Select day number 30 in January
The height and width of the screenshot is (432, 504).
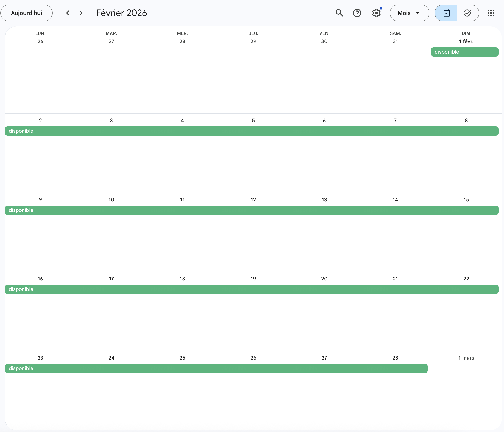pos(324,41)
